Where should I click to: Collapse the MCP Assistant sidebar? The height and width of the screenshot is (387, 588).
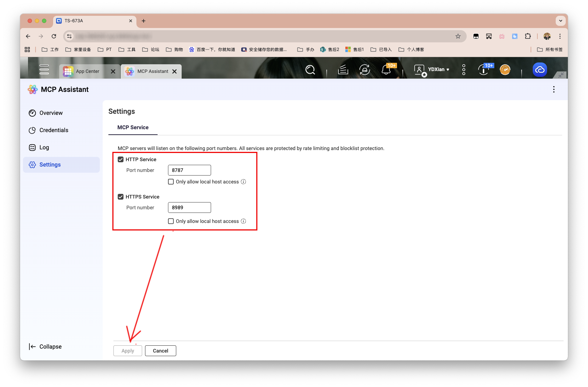(x=45, y=346)
